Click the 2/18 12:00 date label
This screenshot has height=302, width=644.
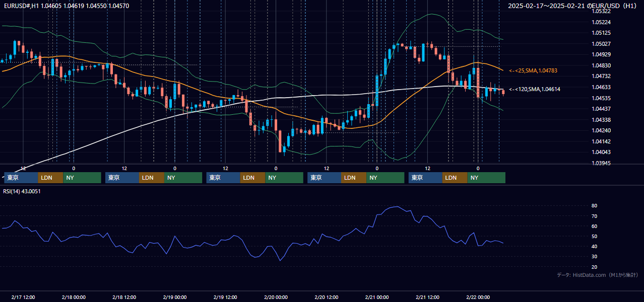pos(124,297)
